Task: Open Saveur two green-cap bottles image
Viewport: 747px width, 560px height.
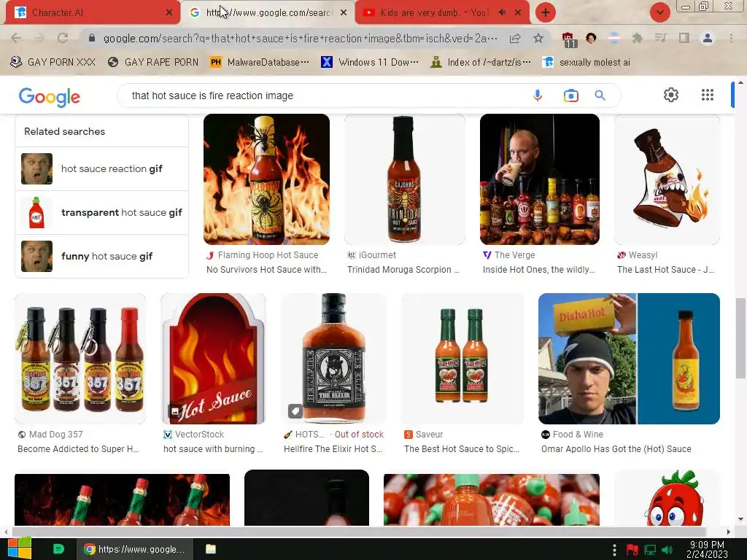Action: [x=462, y=359]
